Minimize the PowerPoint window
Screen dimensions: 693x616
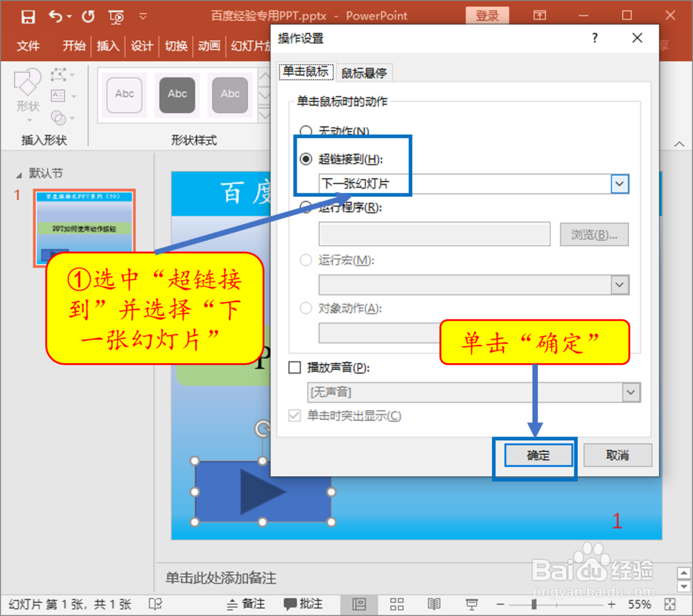coord(584,16)
